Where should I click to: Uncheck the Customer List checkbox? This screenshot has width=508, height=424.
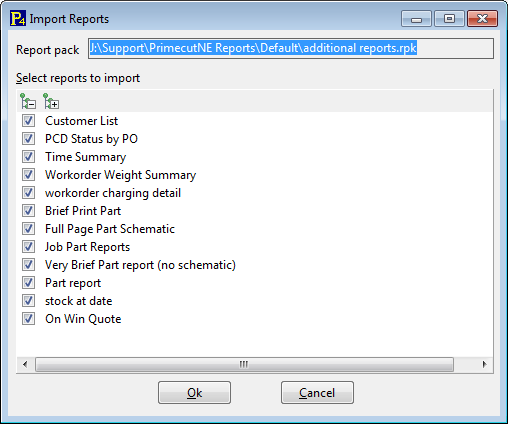(28, 121)
